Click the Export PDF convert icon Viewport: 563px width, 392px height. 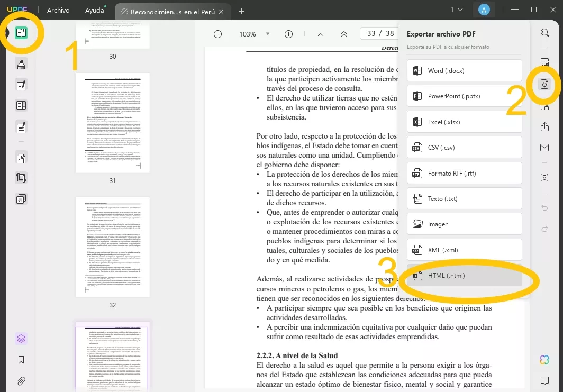(544, 84)
